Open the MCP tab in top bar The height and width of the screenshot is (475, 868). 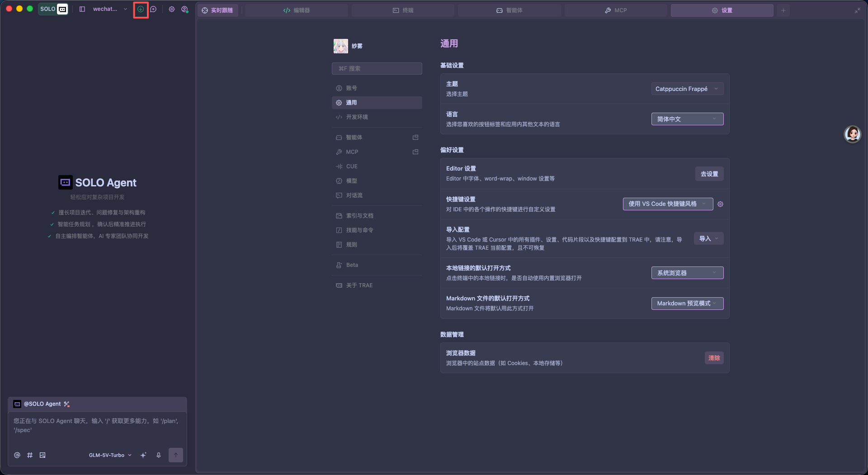(x=616, y=10)
